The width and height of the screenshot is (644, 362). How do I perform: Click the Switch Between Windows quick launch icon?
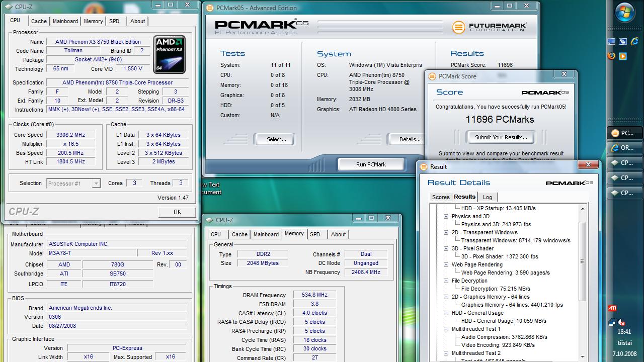tap(623, 42)
